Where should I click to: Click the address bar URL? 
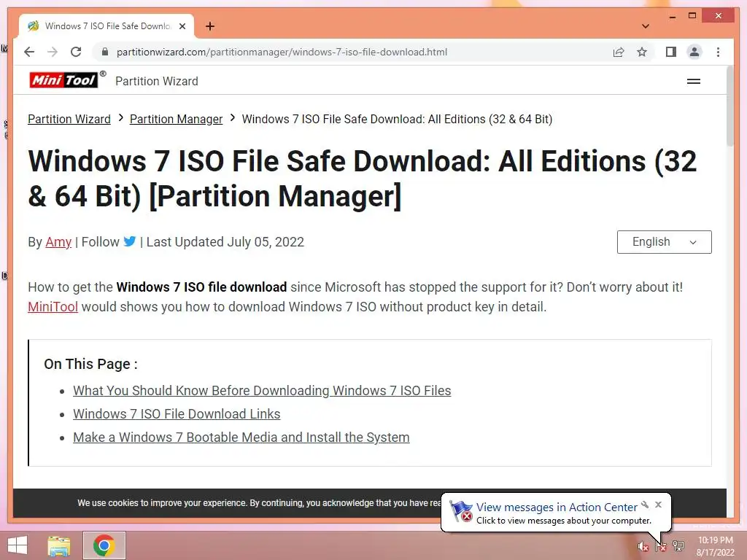[282, 52]
